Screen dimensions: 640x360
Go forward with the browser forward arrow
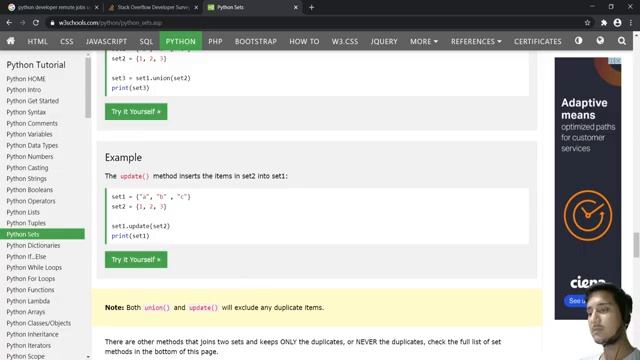coord(22,23)
